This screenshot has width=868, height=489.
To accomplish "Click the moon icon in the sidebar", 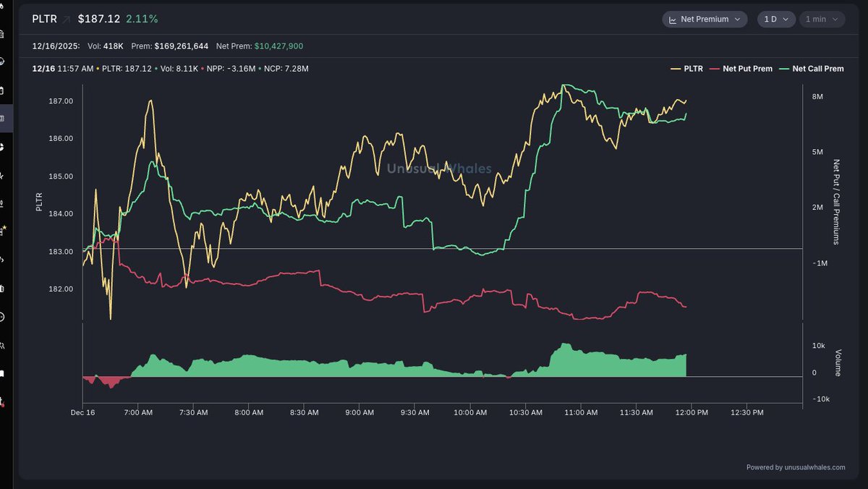I will [6, 62].
